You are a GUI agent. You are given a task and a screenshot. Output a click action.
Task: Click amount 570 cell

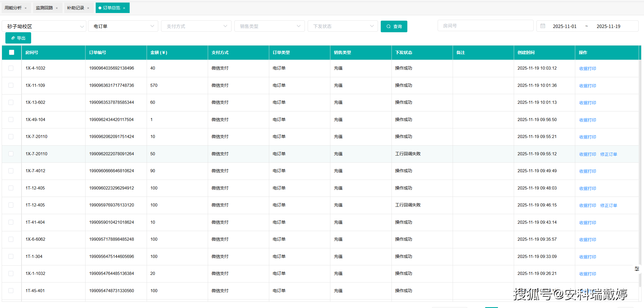tap(154, 85)
